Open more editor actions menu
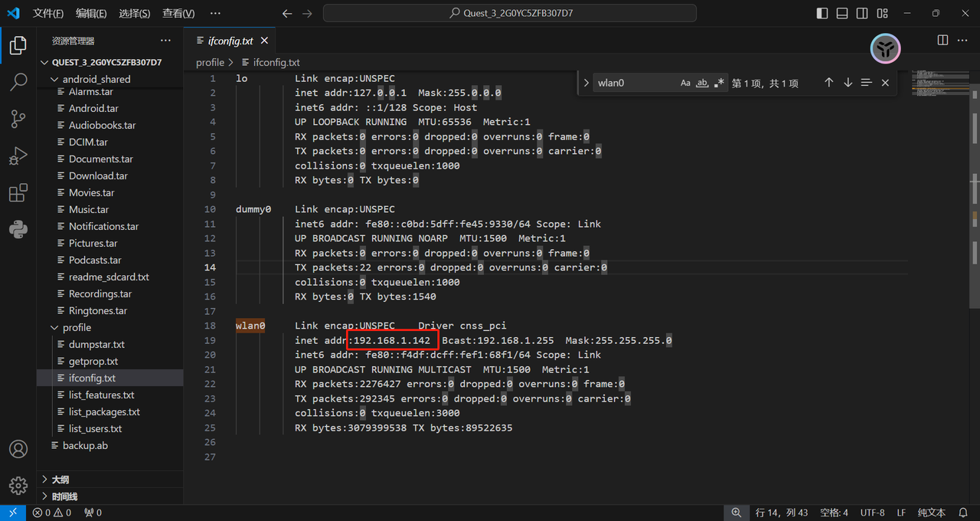The height and width of the screenshot is (521, 980). (963, 41)
